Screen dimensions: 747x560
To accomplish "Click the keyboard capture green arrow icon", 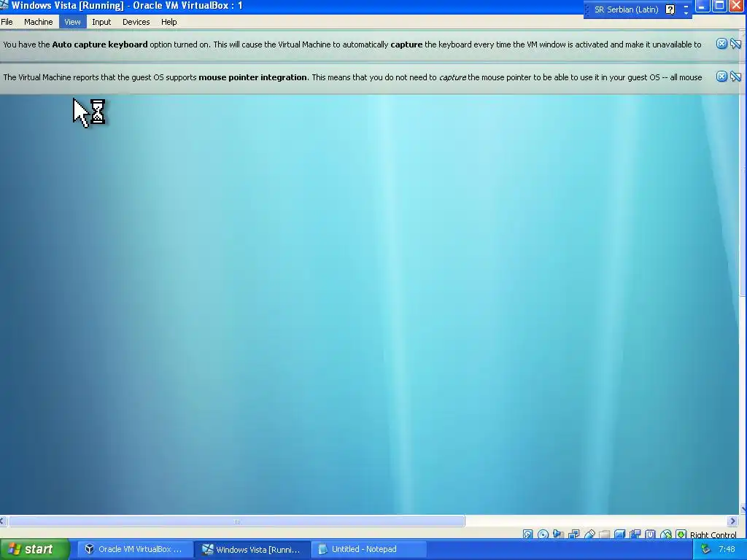I will pyautogui.click(x=681, y=534).
